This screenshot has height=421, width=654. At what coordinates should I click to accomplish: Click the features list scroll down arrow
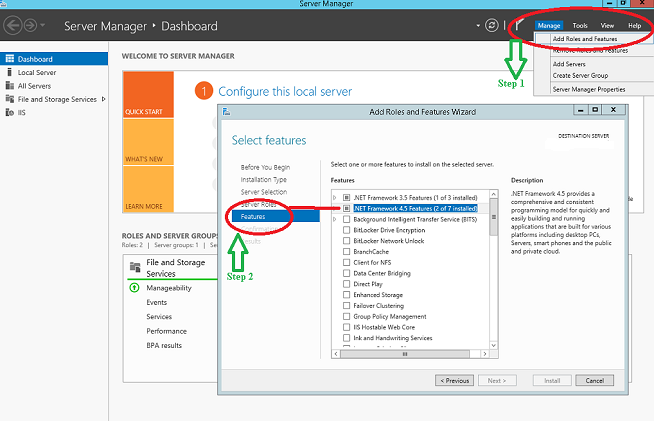click(493, 345)
